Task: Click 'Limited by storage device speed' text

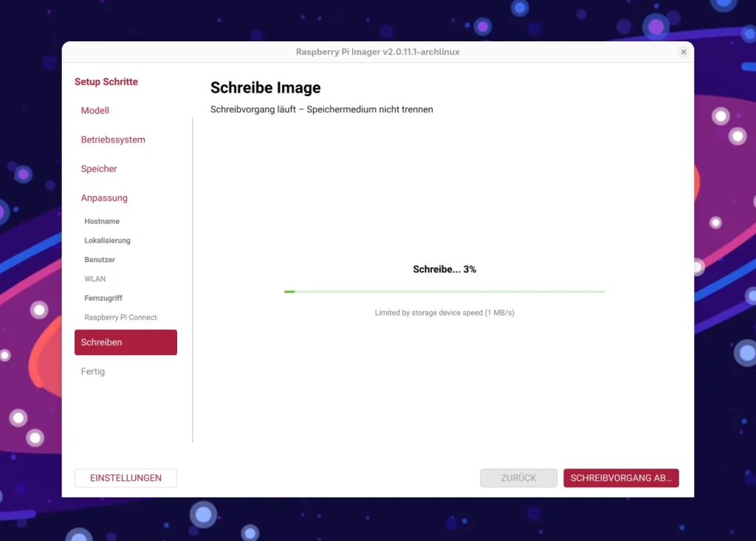Action: point(444,312)
